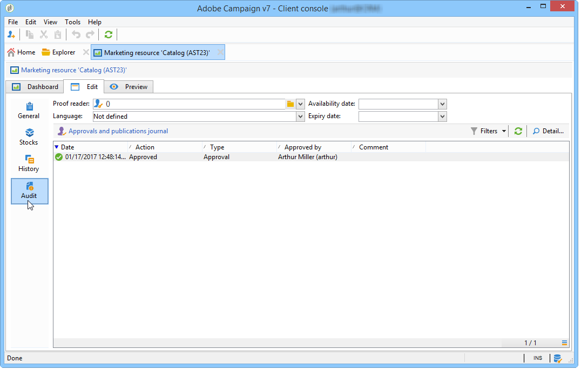Viewport: 588px width, 376px height.
Task: Open the Stocks section icon
Action: (x=29, y=138)
